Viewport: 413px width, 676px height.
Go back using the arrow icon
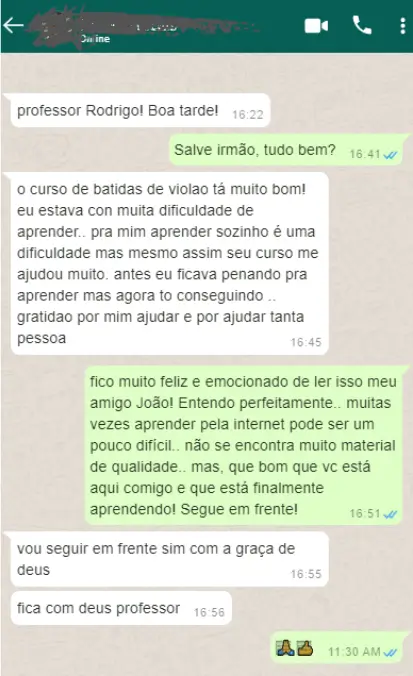coord(13,25)
